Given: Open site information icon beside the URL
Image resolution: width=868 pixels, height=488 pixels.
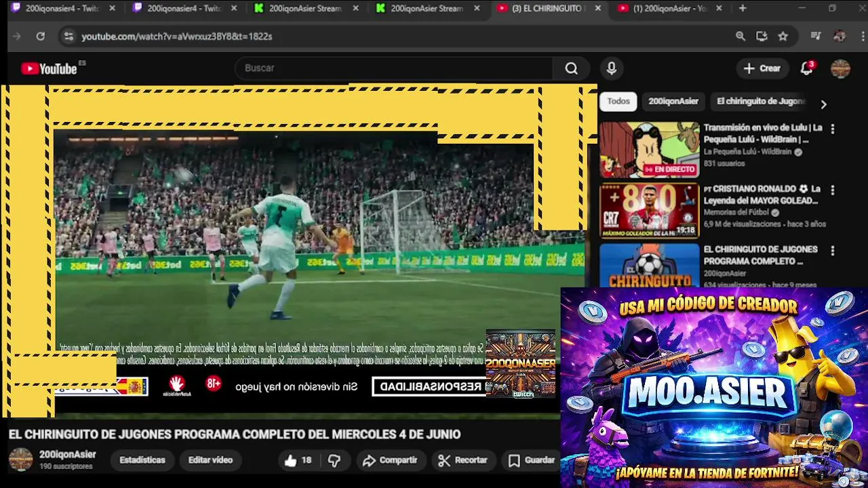Looking at the screenshot, I should [x=68, y=36].
